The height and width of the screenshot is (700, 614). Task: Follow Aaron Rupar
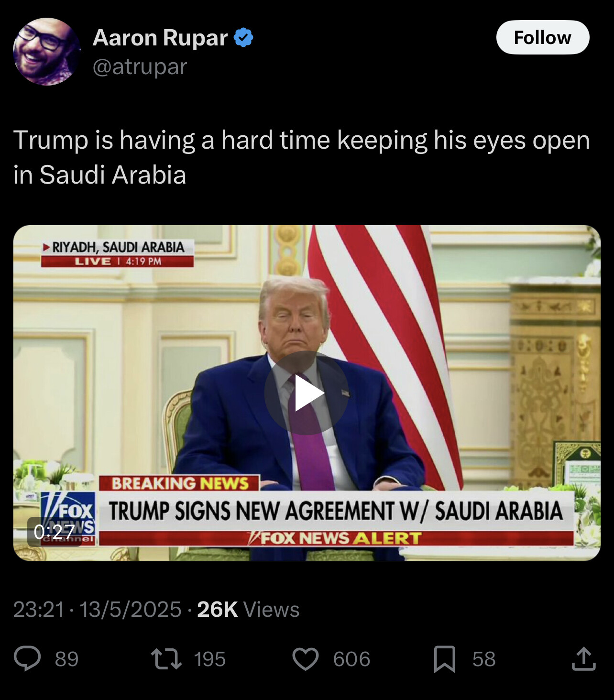[543, 37]
